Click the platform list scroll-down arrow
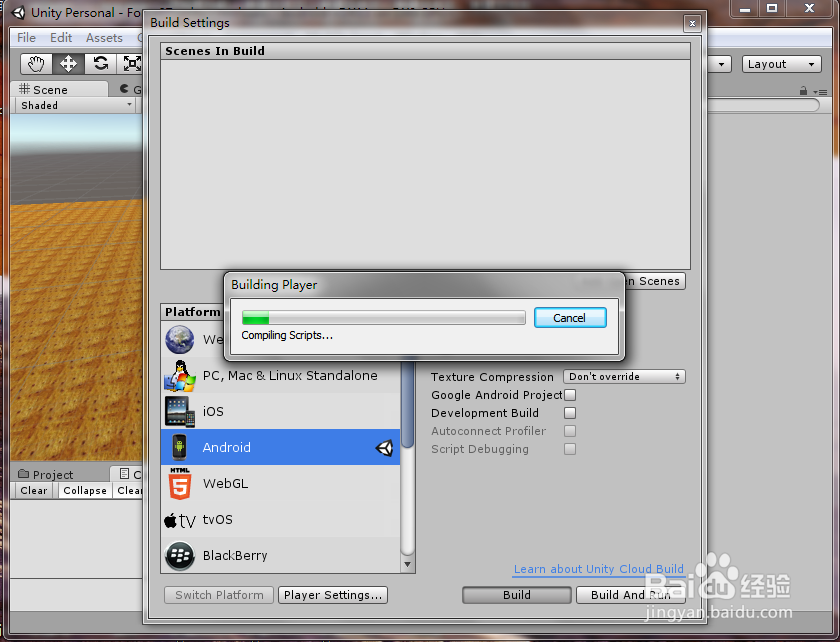This screenshot has height=642, width=840. click(408, 564)
